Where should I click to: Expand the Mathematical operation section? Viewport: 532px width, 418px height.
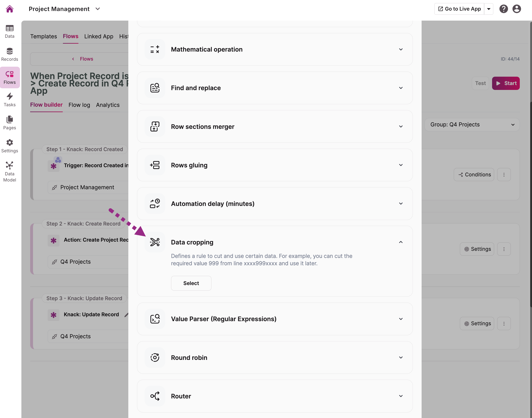point(401,49)
